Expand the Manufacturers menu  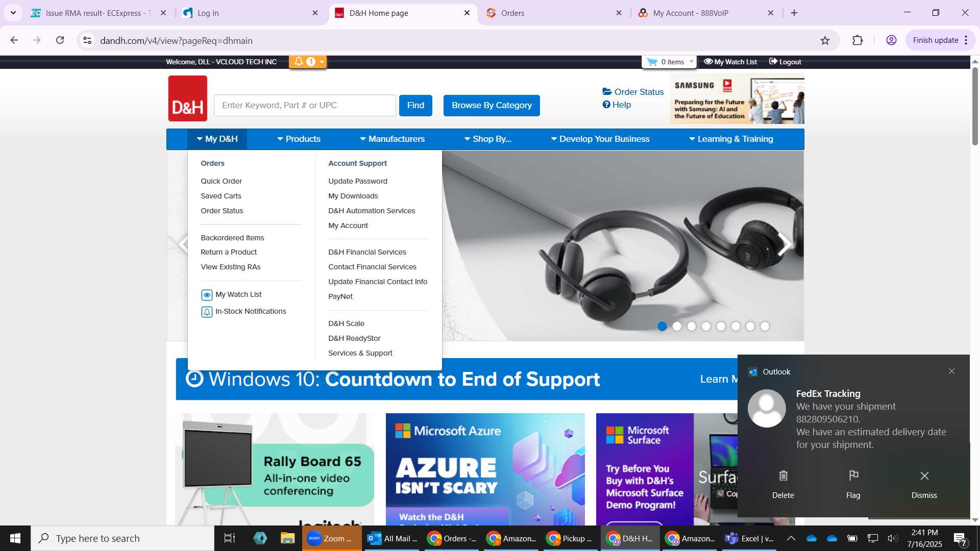(392, 139)
